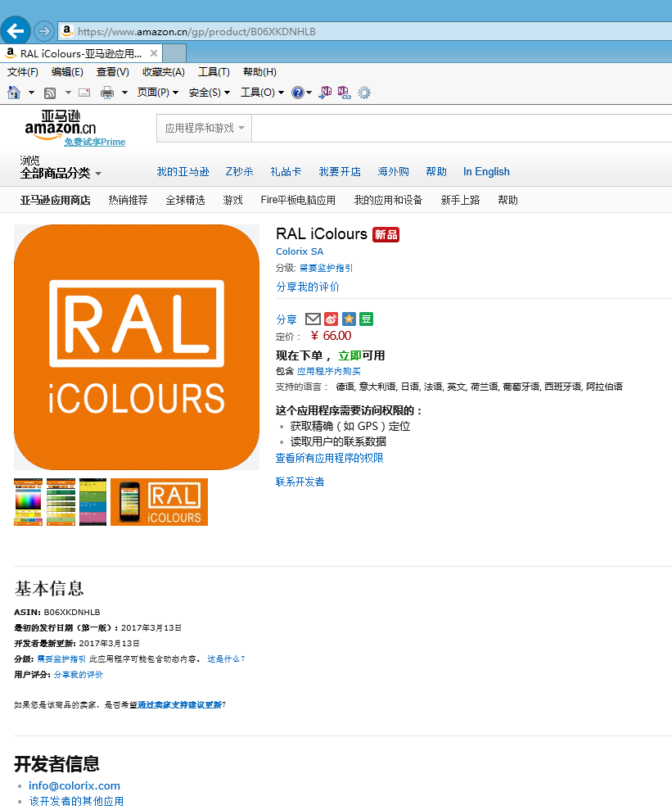Click the 应用程序内购买 link

(x=329, y=371)
